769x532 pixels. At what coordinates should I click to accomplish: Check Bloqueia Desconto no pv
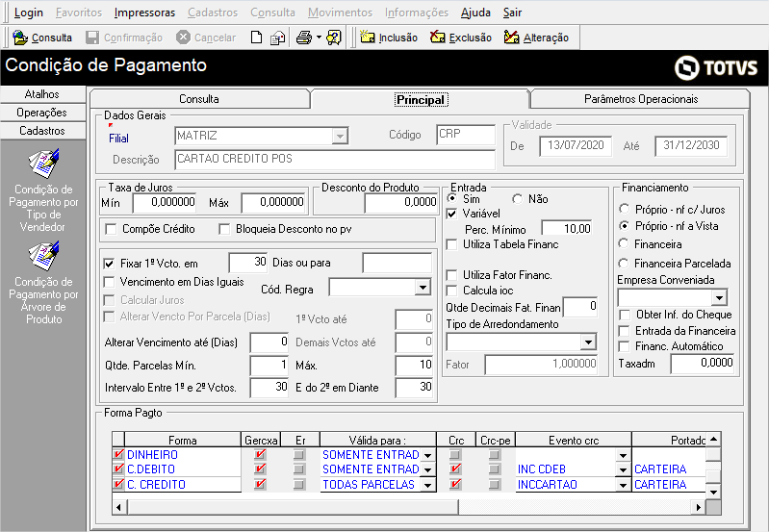[224, 229]
